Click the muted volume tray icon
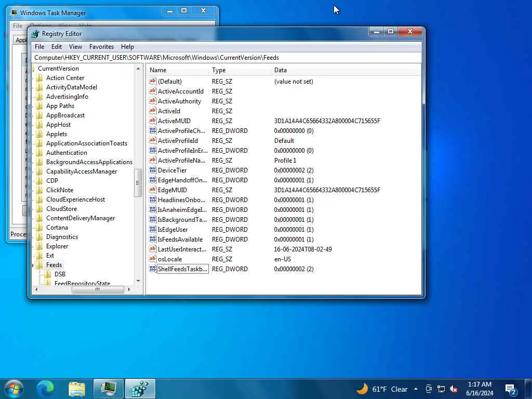Screen dimensions: 532x399 point(453,389)
